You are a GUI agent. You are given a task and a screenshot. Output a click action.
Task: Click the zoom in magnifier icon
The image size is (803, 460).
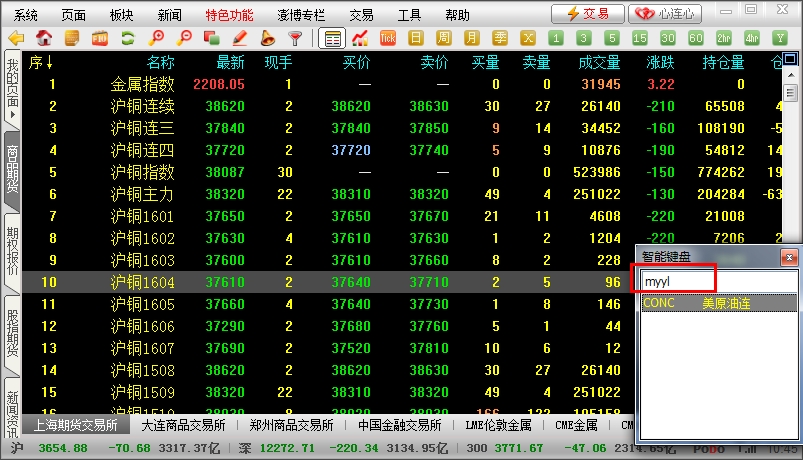click(156, 38)
